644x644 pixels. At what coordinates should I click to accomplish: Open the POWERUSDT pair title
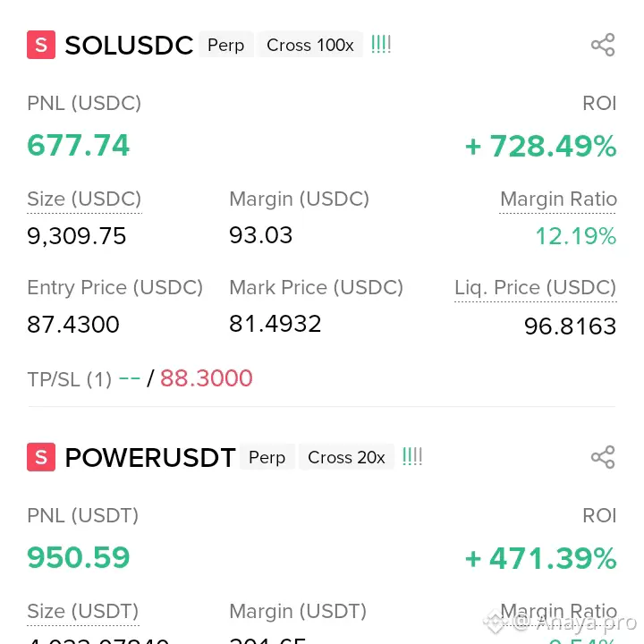(x=150, y=458)
